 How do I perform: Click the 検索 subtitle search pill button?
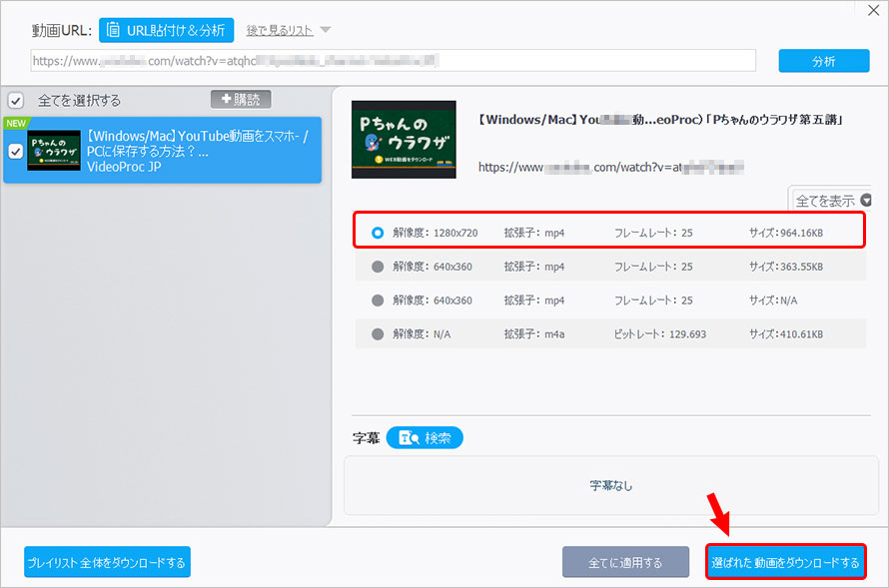(x=424, y=436)
